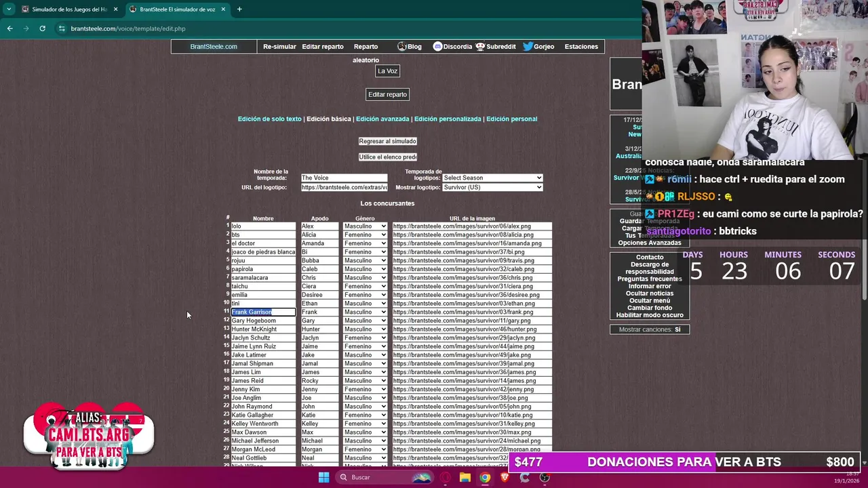Open the site info icon in address bar
868x488 pixels.
[62, 28]
